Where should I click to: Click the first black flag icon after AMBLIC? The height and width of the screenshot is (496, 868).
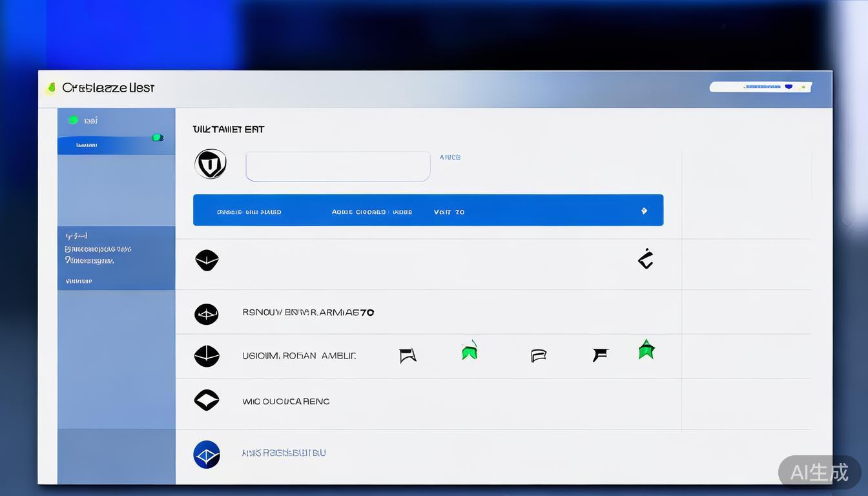[x=408, y=355]
